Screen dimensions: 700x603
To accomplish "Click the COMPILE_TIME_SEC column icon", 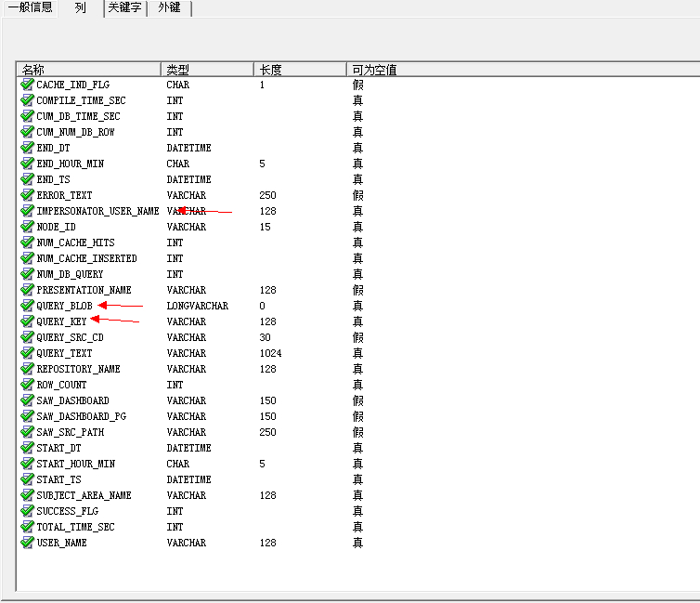I will click(x=27, y=100).
